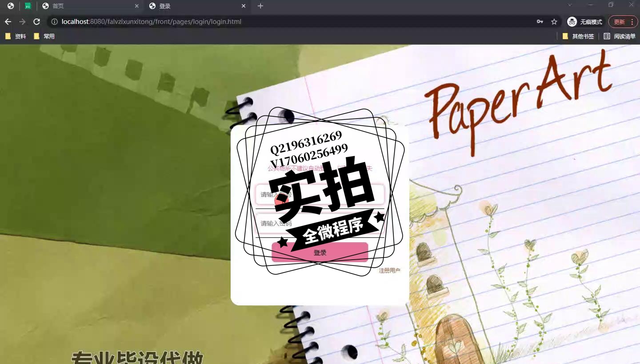Screen dimensions: 640x364
Task: Close the 首页 tab
Action: [136, 6]
